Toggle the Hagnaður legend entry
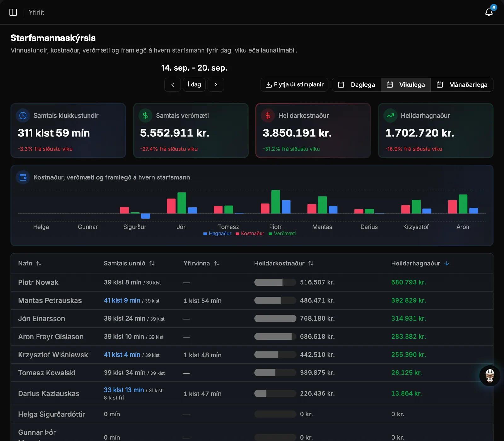 [x=217, y=233]
